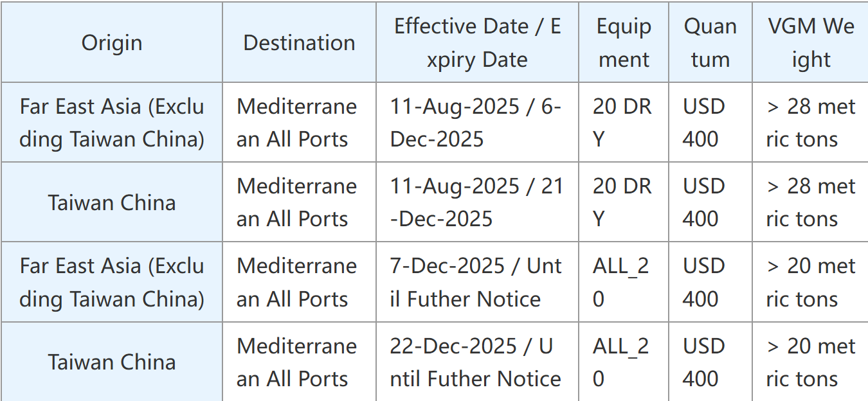Click Far East Asia origin in first data row

pyautogui.click(x=112, y=123)
